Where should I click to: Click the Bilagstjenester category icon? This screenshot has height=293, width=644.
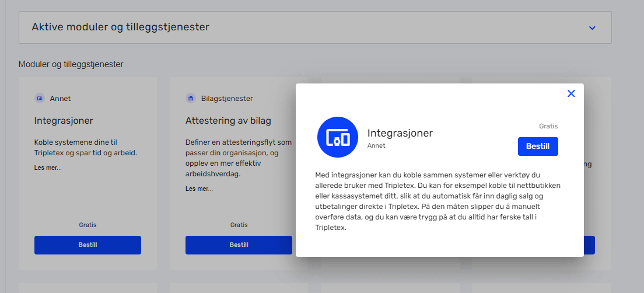click(191, 99)
